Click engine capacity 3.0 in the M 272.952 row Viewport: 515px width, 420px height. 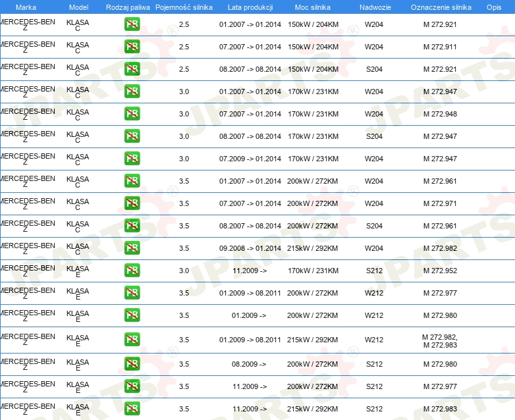click(x=184, y=271)
